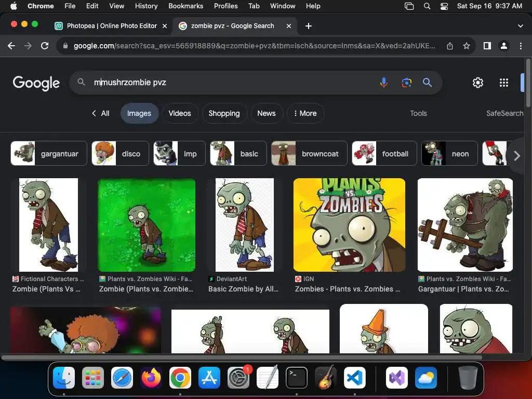Open the Bookmarks menu

[185, 6]
